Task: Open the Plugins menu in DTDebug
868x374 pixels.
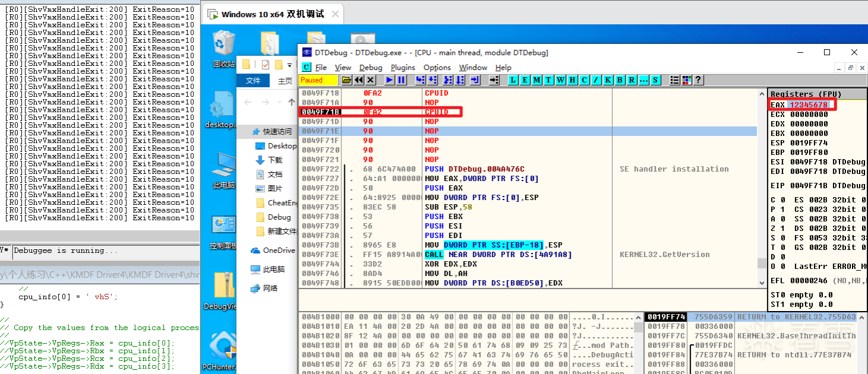Action: [403, 67]
